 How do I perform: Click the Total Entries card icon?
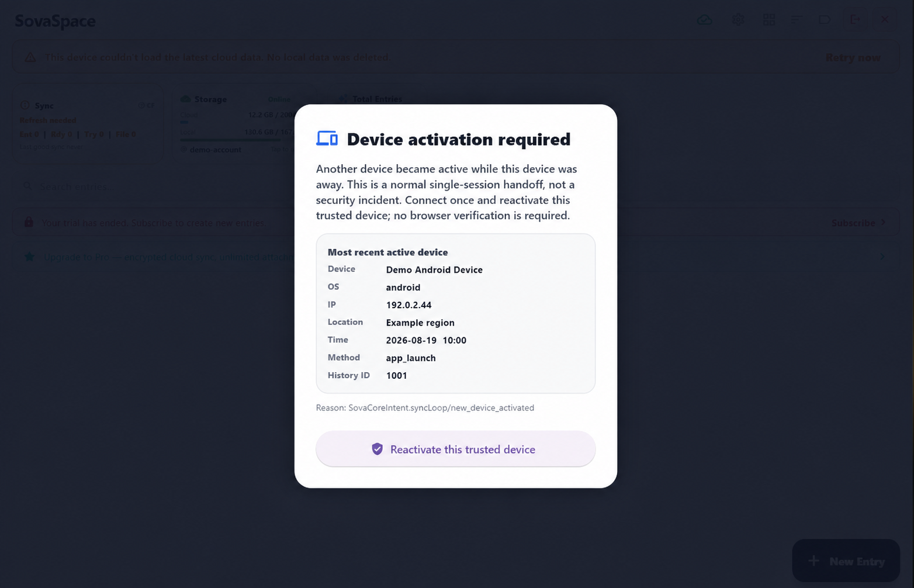pos(343,99)
